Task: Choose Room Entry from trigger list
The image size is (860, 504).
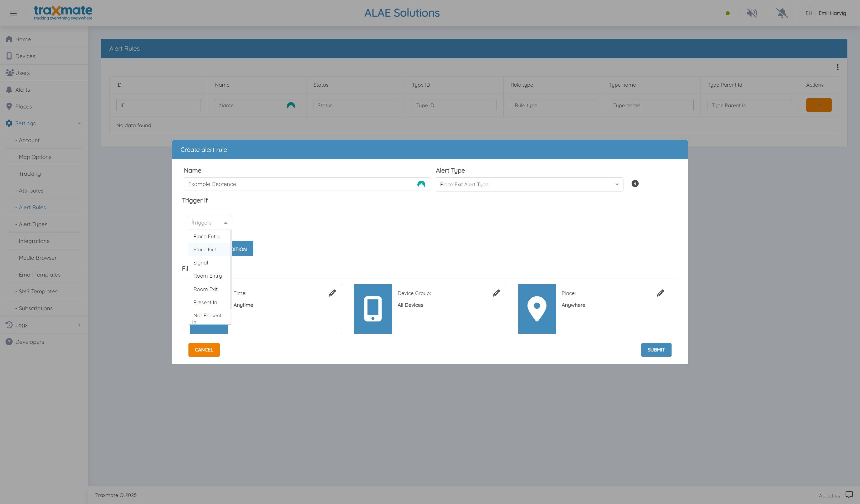Action: [207, 276]
